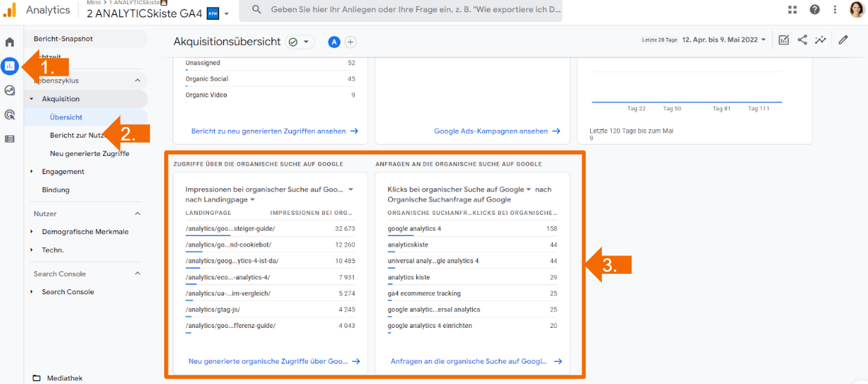Screen dimensions: 868x384
Task: Open the Configure icon in left rail
Action: pos(10,139)
